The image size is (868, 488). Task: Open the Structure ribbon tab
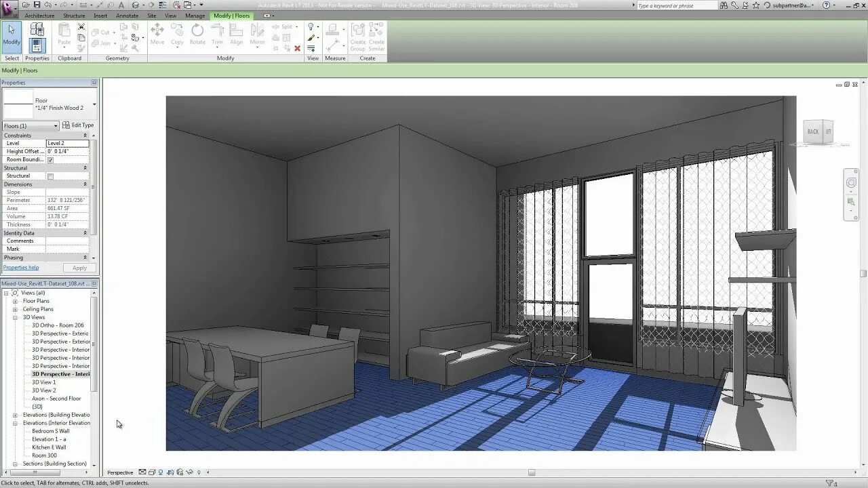[x=74, y=16]
